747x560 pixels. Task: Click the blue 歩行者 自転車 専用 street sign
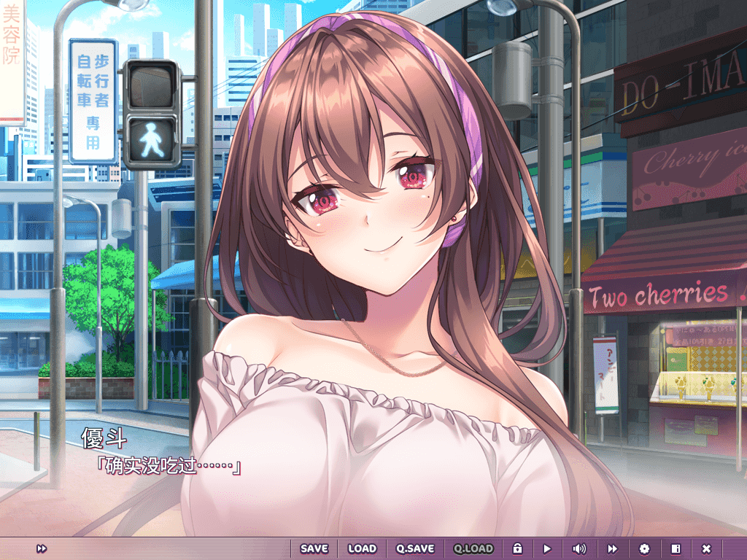coord(93,101)
